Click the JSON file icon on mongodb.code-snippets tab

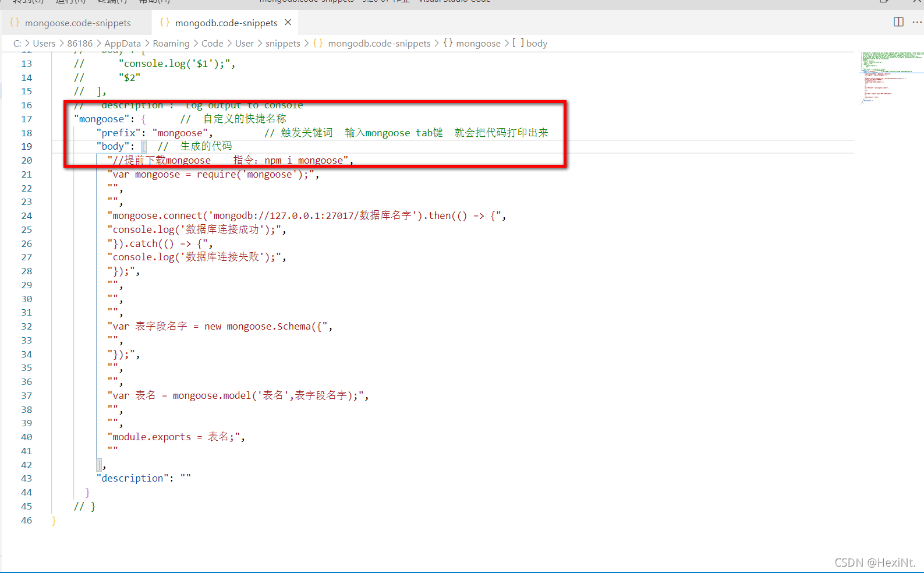tap(165, 23)
